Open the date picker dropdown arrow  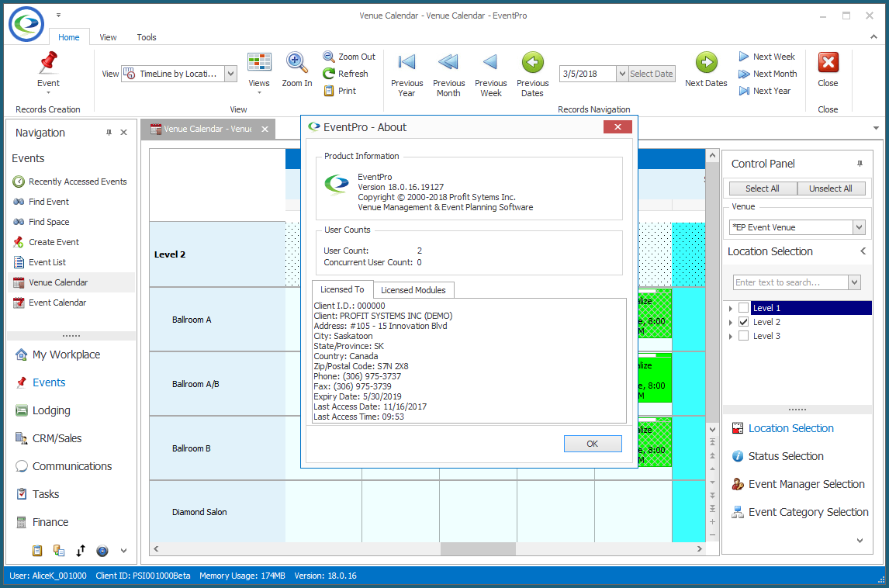point(622,74)
